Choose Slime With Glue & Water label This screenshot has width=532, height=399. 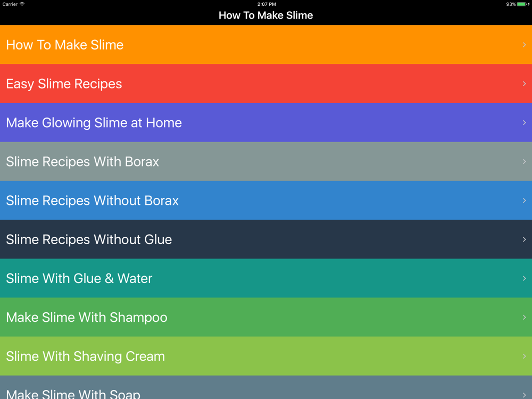click(x=79, y=279)
